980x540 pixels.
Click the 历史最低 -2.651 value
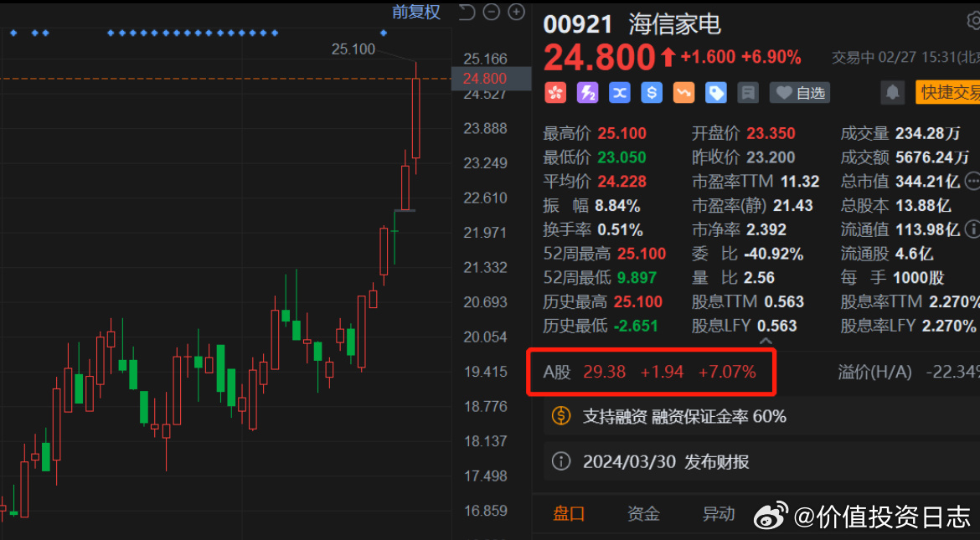pos(636,326)
